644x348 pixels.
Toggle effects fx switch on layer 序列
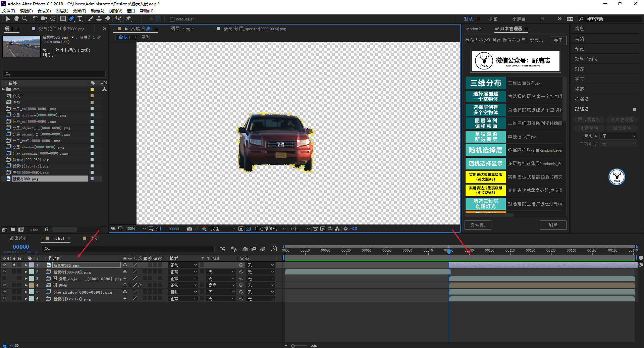[140, 285]
